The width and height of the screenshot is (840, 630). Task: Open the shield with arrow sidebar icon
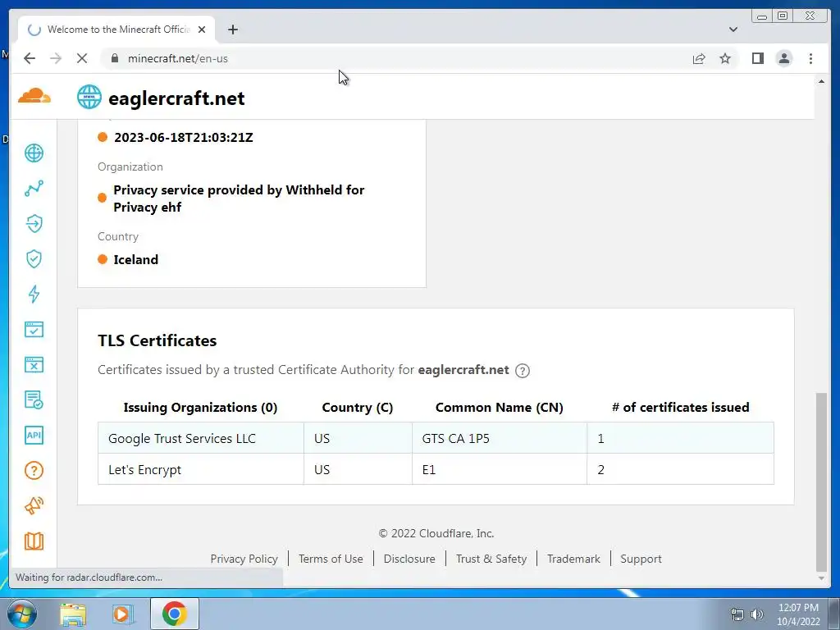pyautogui.click(x=34, y=223)
